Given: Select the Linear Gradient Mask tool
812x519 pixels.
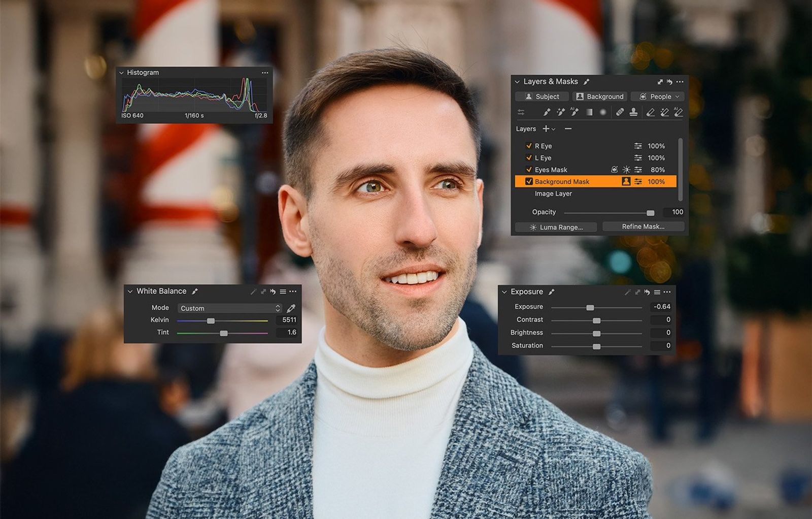Looking at the screenshot, I should (x=589, y=112).
